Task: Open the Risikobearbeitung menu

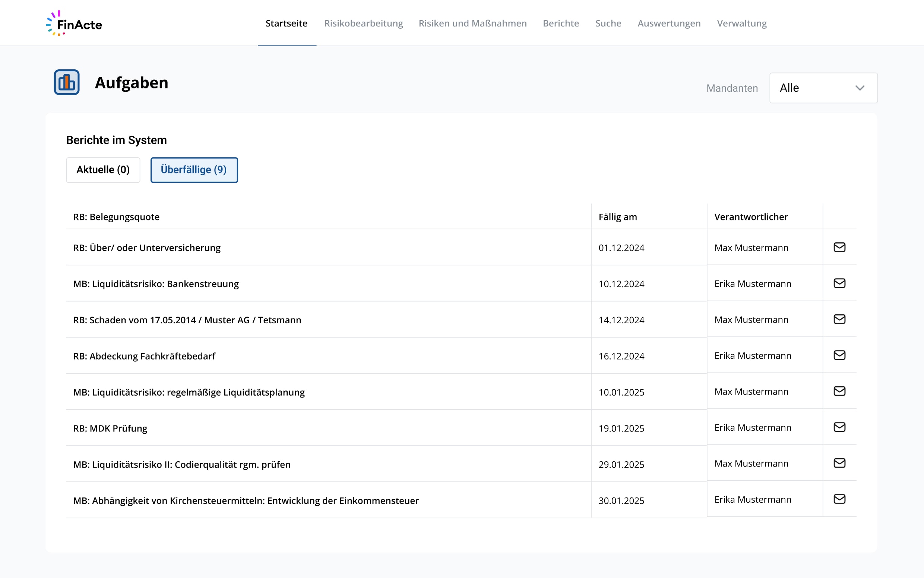Action: pyautogui.click(x=364, y=23)
